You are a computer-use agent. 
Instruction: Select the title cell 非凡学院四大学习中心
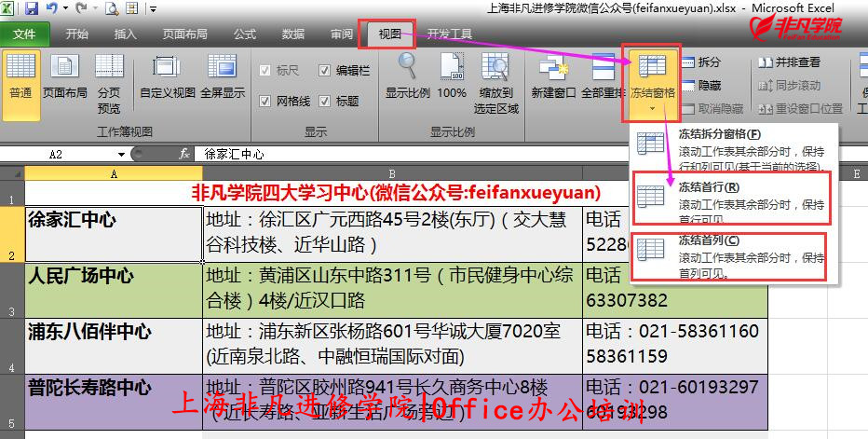click(396, 193)
